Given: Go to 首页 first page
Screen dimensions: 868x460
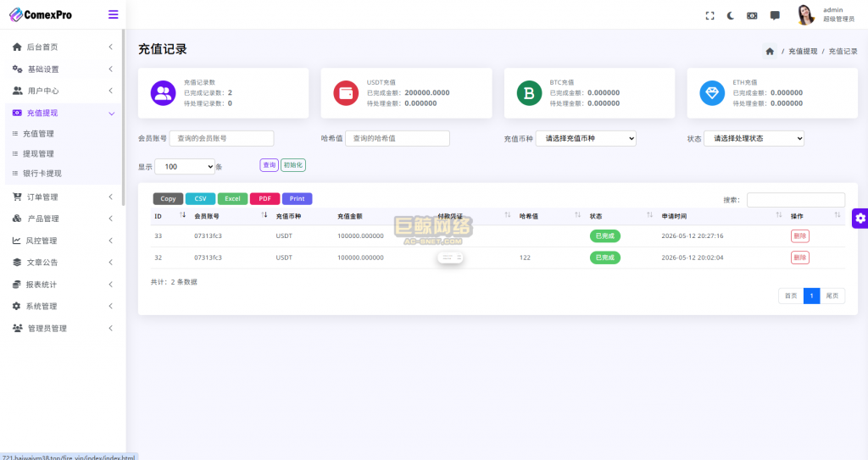Looking at the screenshot, I should 791,297.
